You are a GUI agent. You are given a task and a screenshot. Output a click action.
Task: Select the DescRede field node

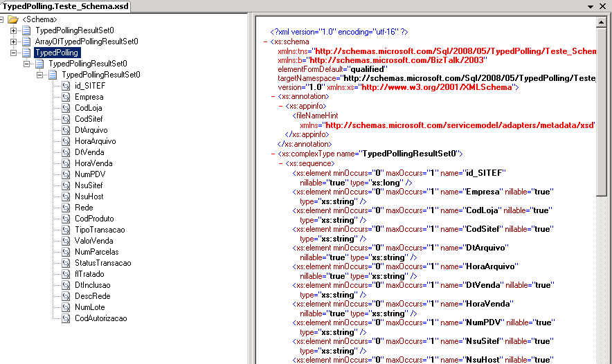point(93,296)
